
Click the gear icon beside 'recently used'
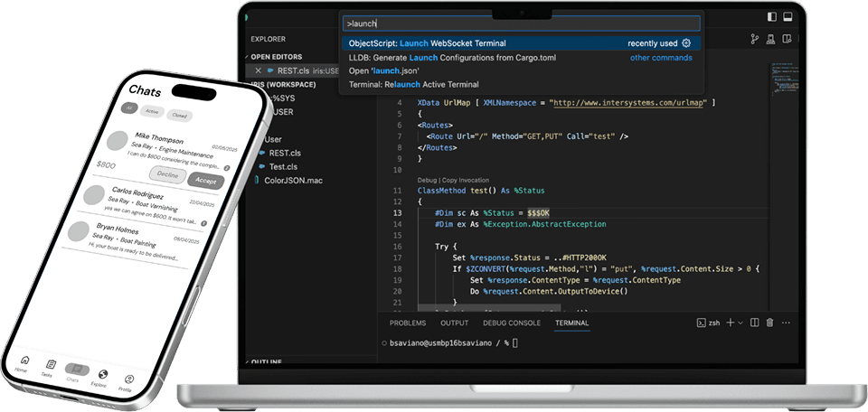686,42
